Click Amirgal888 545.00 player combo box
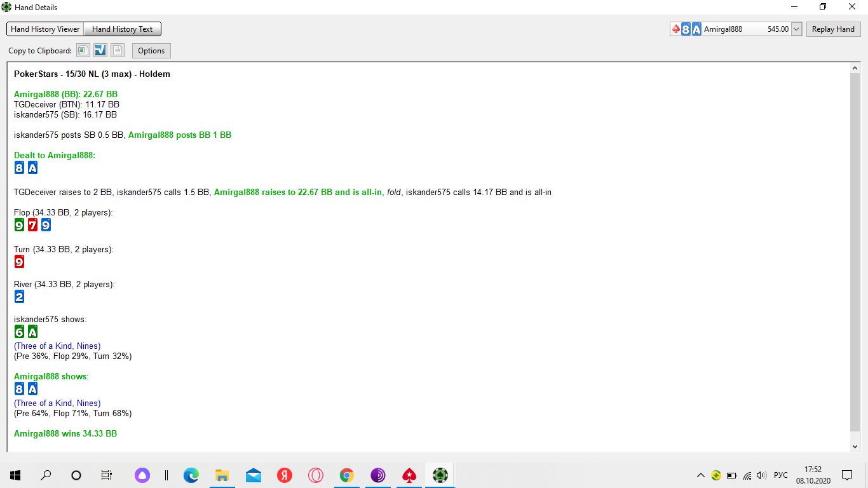868x488 pixels. (736, 29)
